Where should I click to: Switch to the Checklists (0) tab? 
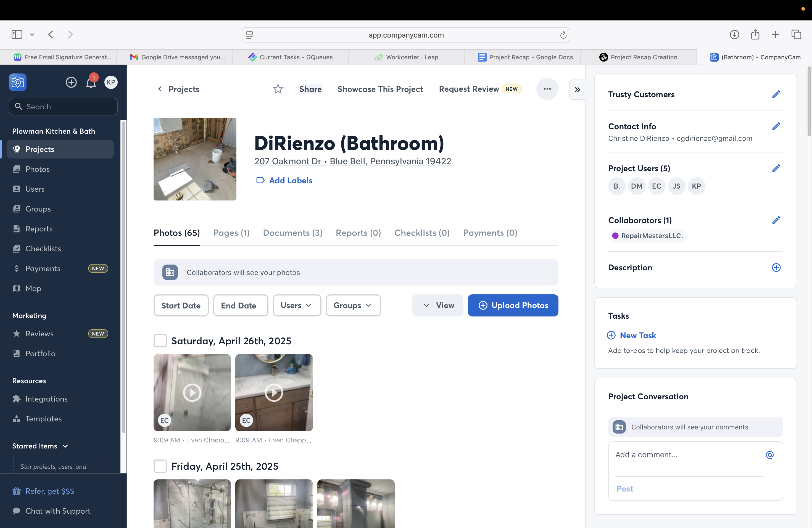tap(422, 233)
